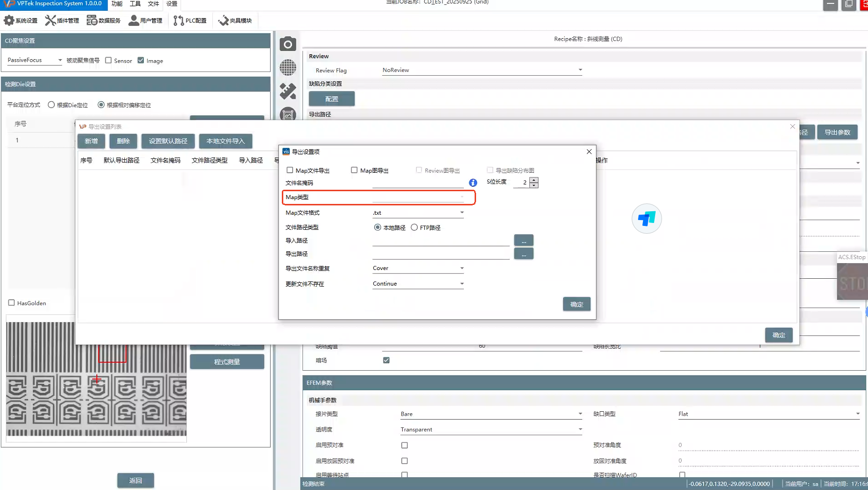Select the FTP路径 radio button
Viewport: 868px width, 490px height.
tap(414, 227)
